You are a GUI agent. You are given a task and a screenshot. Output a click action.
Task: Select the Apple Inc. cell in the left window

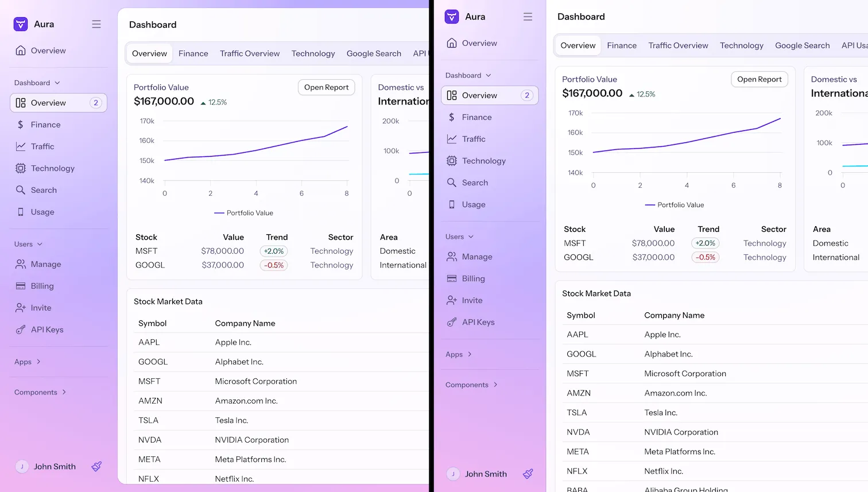point(233,342)
